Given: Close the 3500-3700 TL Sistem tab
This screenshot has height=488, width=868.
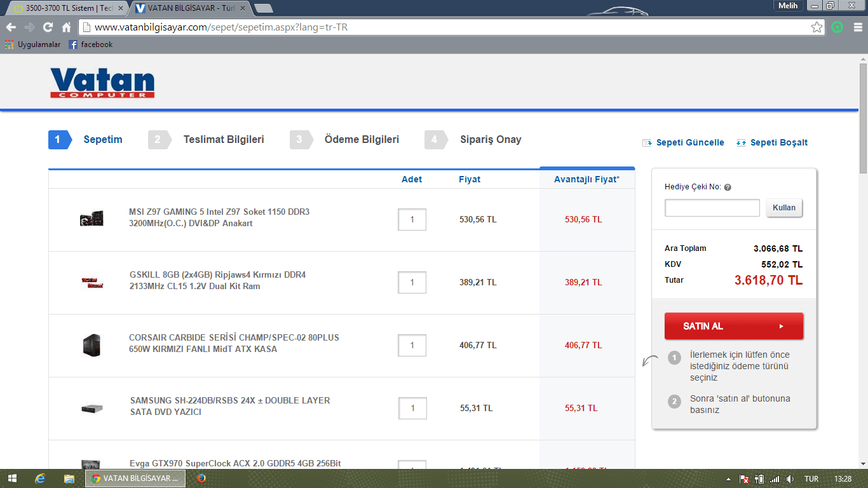Looking at the screenshot, I should point(121,8).
